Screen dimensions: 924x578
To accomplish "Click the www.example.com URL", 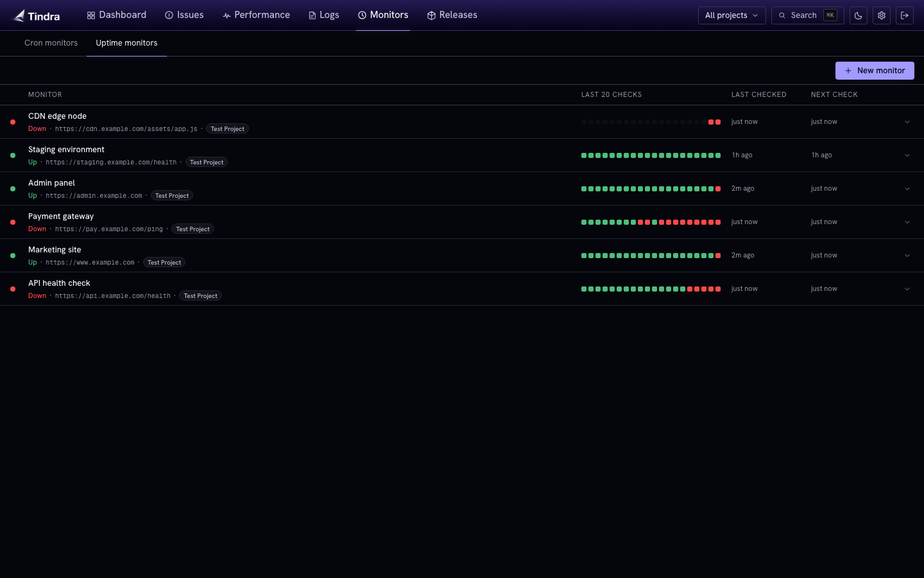I will click(90, 263).
